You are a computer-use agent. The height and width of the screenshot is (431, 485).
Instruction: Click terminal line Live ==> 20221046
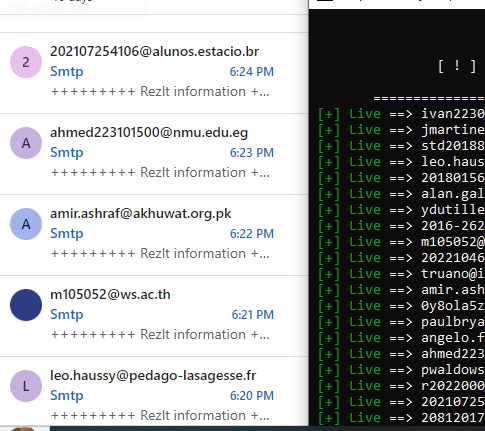[x=401, y=258]
